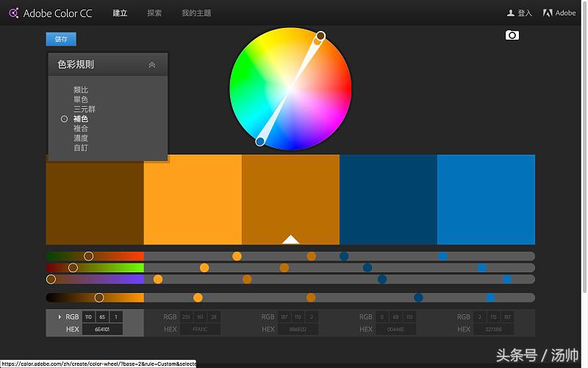Click the HEX field 6E4101

[102, 329]
